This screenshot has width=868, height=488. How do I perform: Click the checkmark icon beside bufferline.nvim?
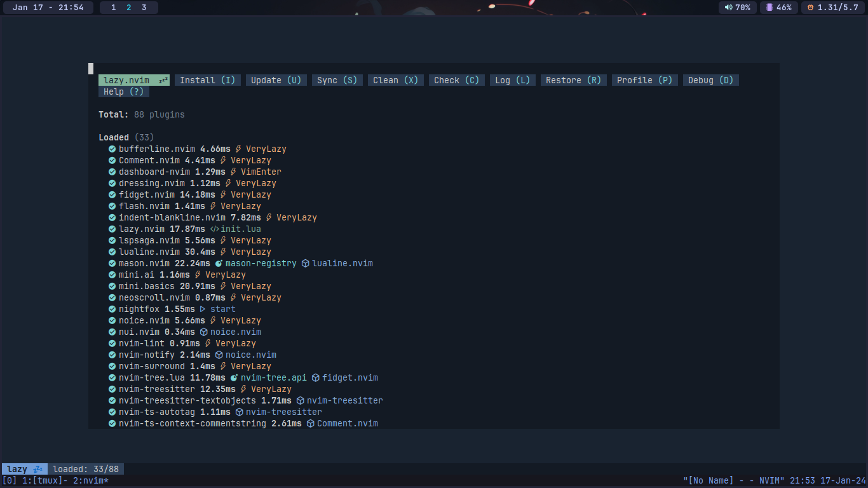point(112,149)
